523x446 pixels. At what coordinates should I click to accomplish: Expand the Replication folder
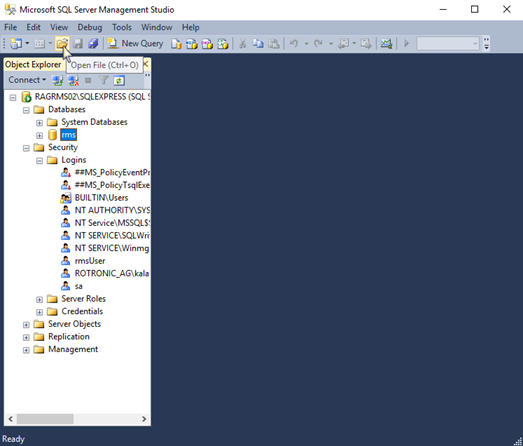(x=26, y=338)
